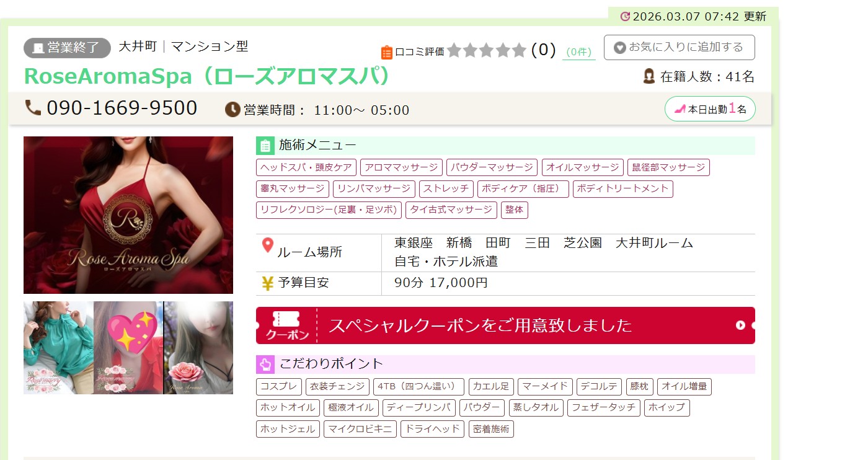The width and height of the screenshot is (868, 460).
Task: Open the スペシャルクーポン red banner
Action: pyautogui.click(x=505, y=325)
